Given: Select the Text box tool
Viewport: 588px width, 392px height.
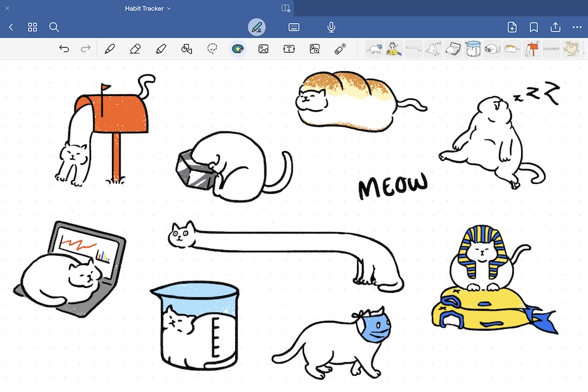Looking at the screenshot, I should 289,49.
